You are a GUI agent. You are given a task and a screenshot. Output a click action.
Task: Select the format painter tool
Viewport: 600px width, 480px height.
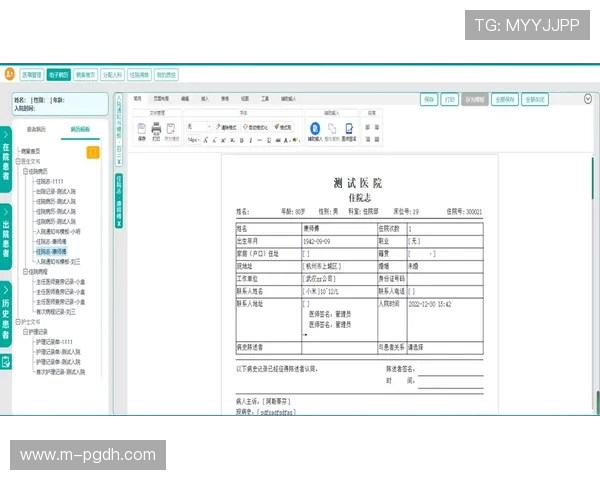point(283,127)
